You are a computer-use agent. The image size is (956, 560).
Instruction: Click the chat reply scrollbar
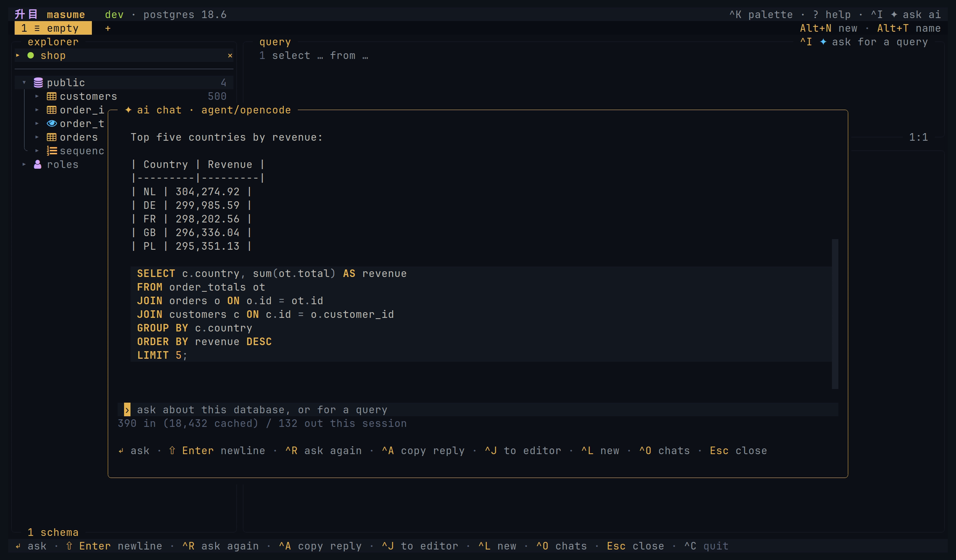click(x=835, y=314)
